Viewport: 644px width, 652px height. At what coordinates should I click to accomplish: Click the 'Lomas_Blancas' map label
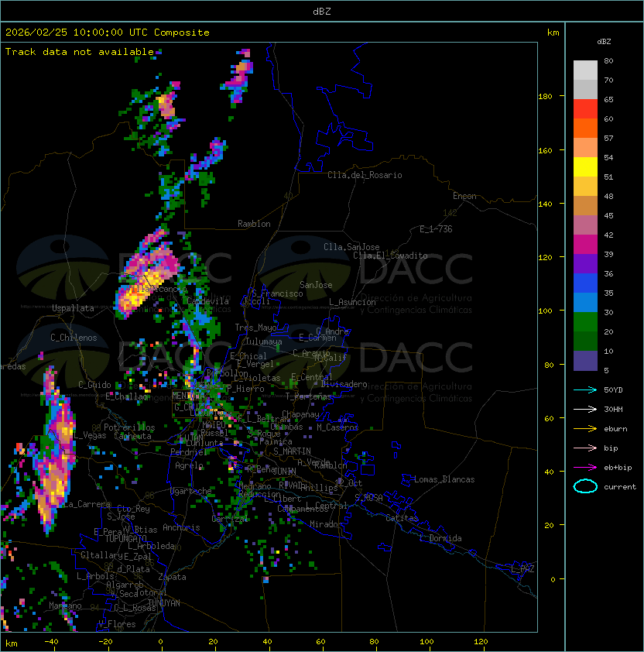click(444, 479)
